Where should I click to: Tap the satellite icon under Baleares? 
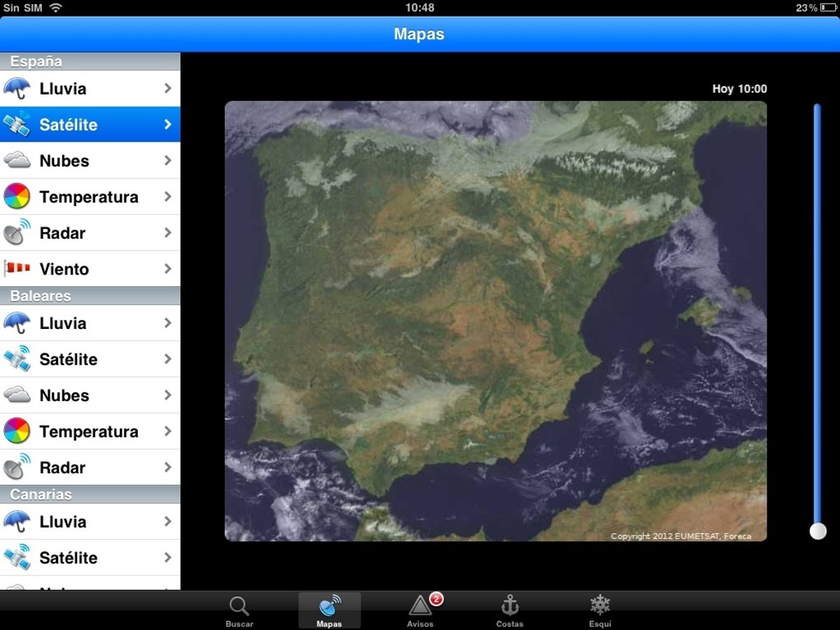pos(17,359)
